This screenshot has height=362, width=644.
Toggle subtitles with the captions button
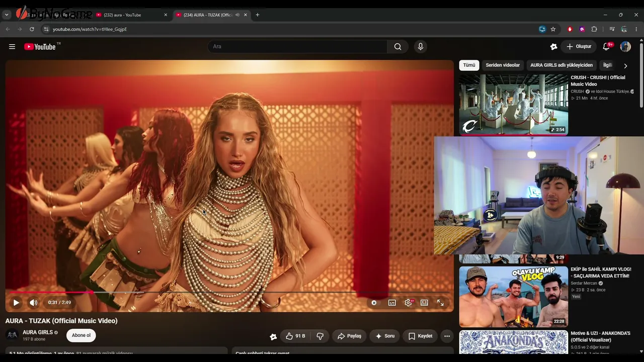click(392, 303)
